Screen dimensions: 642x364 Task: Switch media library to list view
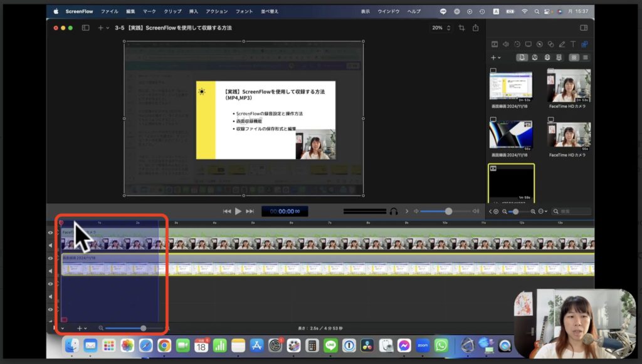[x=586, y=57]
